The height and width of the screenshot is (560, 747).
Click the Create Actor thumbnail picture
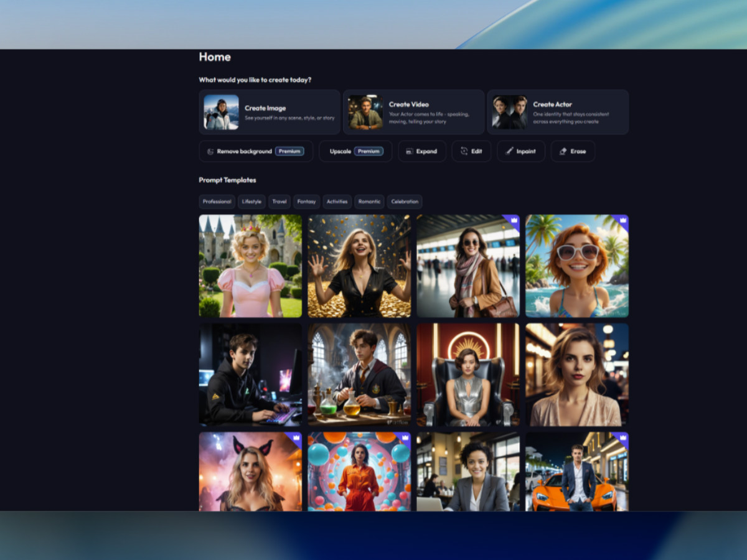[x=510, y=112]
